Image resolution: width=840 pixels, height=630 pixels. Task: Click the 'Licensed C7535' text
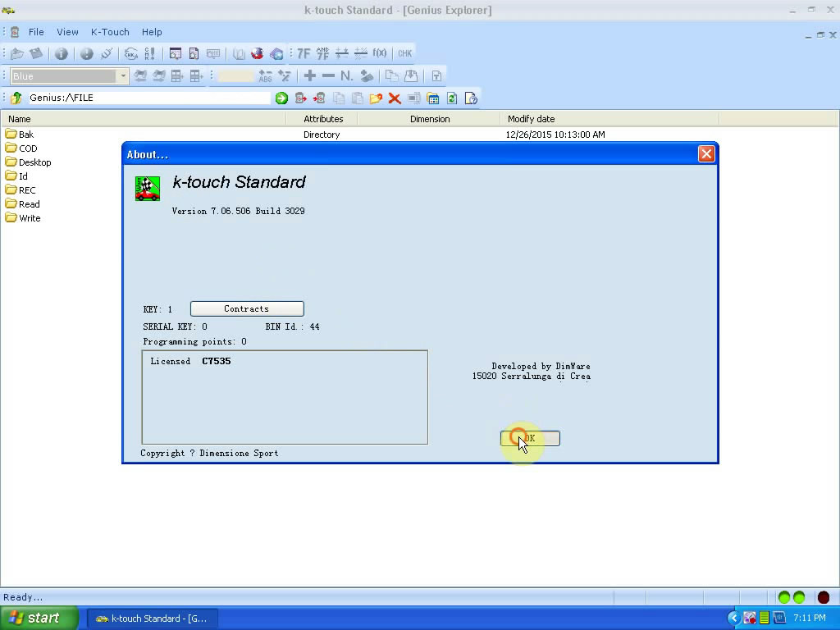coord(190,361)
